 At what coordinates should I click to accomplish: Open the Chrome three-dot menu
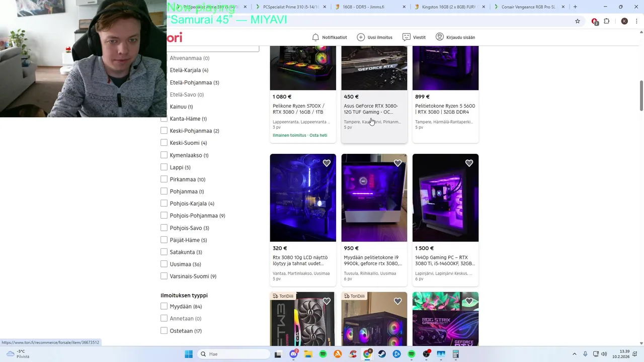point(636,21)
